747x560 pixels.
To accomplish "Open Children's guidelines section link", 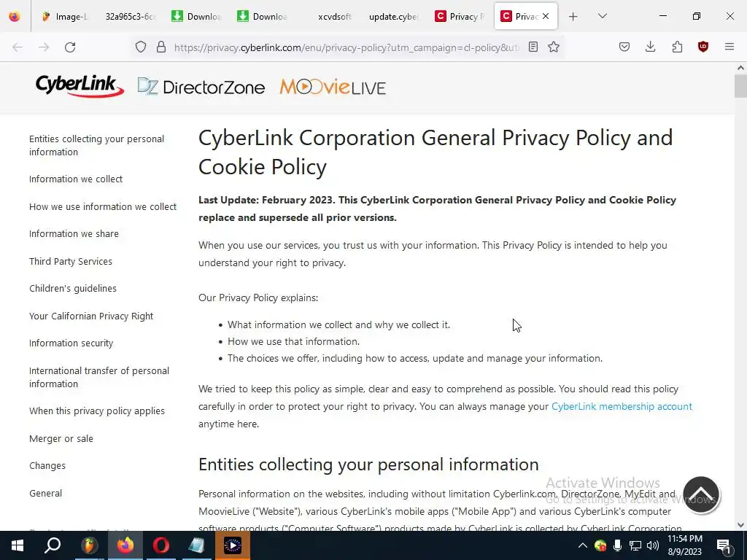I will [73, 289].
